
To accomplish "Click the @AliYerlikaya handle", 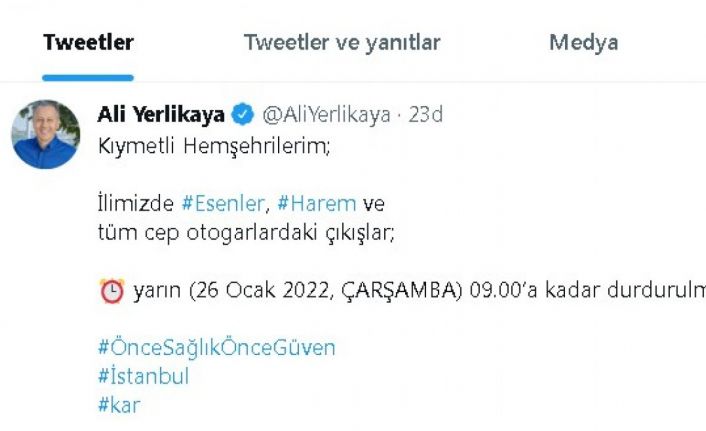I will pos(326,115).
